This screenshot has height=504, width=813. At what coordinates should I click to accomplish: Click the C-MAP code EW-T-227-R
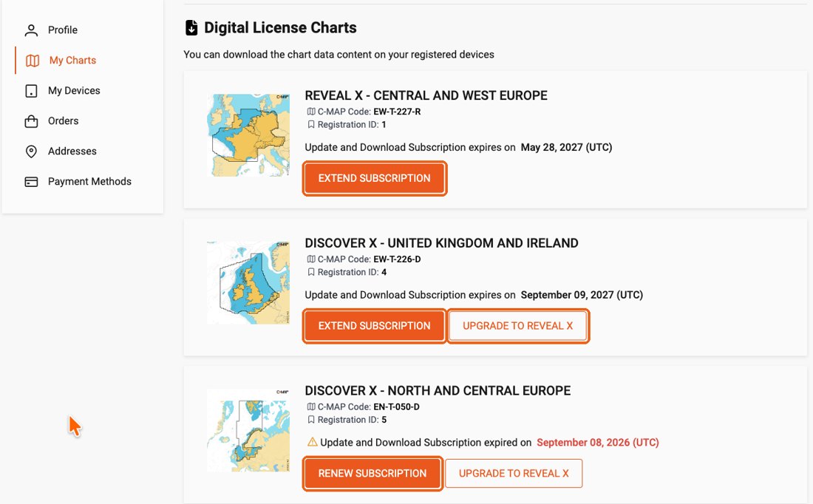click(397, 112)
